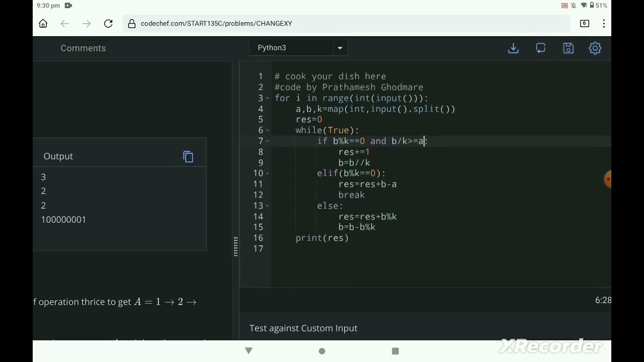644x362 pixels.
Task: Click the line 'a,b,k=map(int,input().split())'
Action: [x=375, y=109]
